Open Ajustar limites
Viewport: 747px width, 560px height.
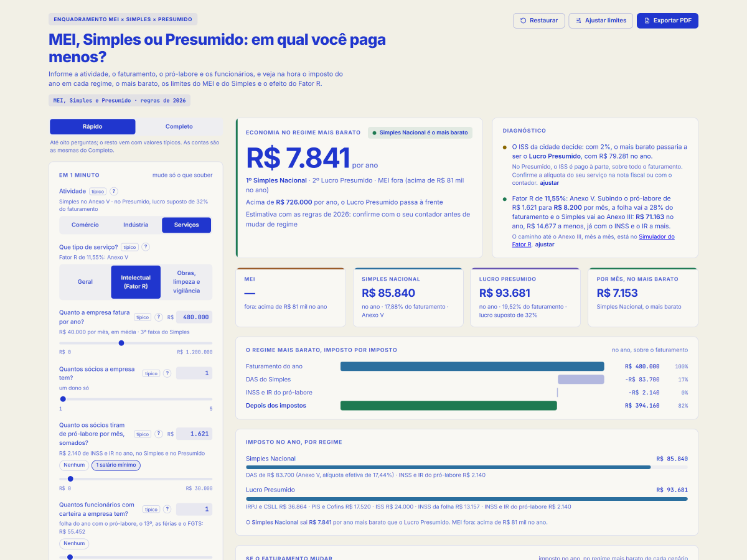601,21
